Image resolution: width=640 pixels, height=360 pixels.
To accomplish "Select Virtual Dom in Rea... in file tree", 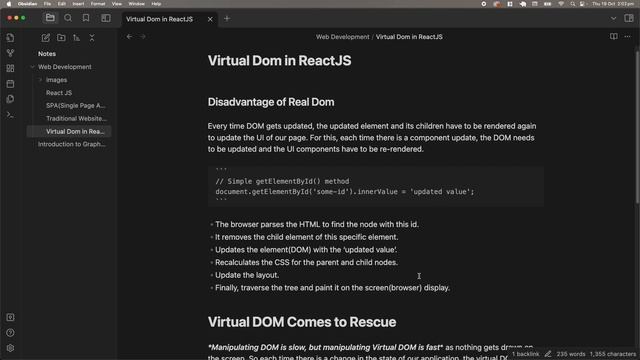I will click(x=69, y=131).
